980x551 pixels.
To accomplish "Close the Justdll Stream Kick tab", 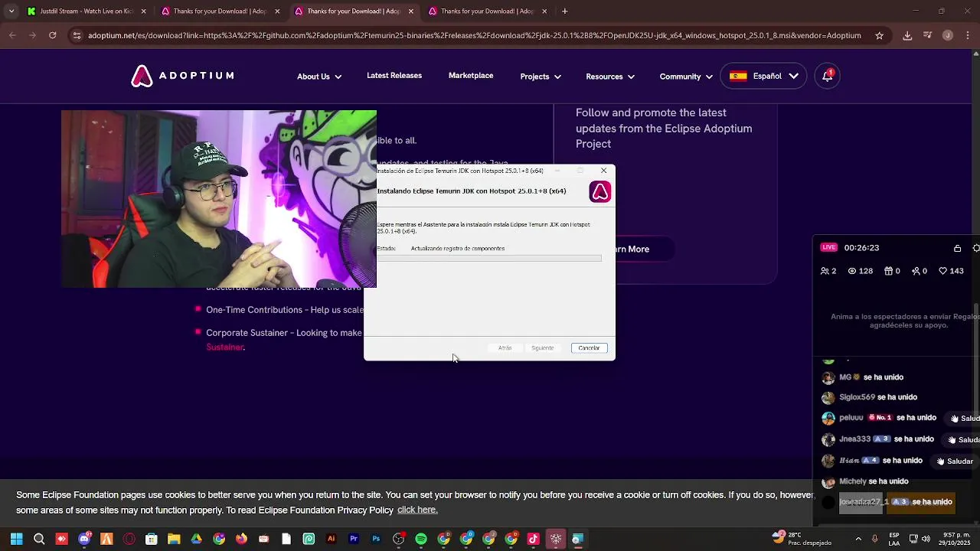I will tap(143, 11).
